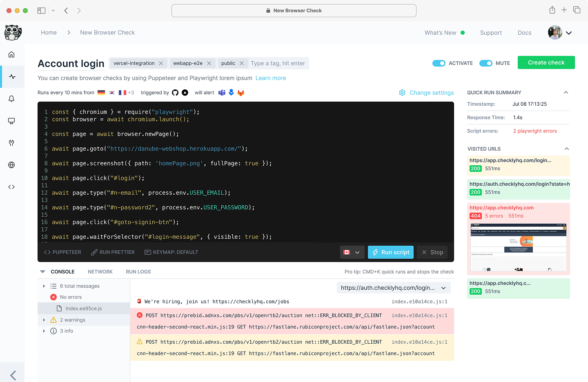The width and height of the screenshot is (588, 382).
Task: Open the Home icon in the sidebar
Action: [x=11, y=55]
